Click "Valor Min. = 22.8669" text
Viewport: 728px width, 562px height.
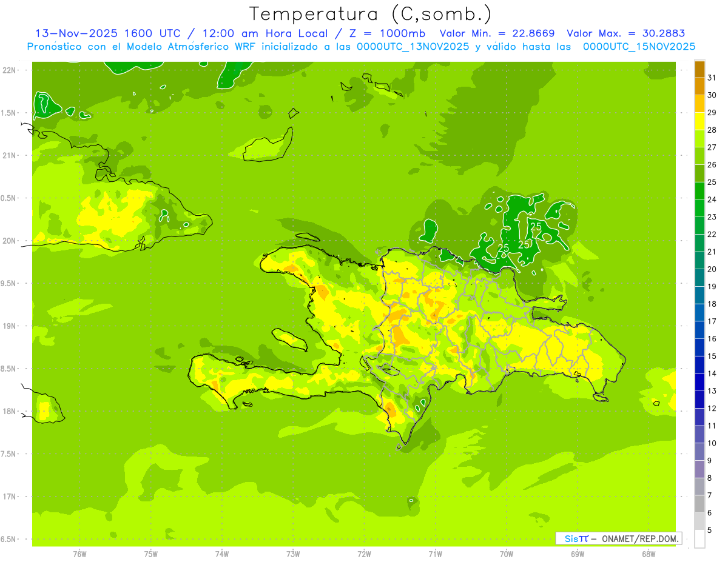[497, 33]
